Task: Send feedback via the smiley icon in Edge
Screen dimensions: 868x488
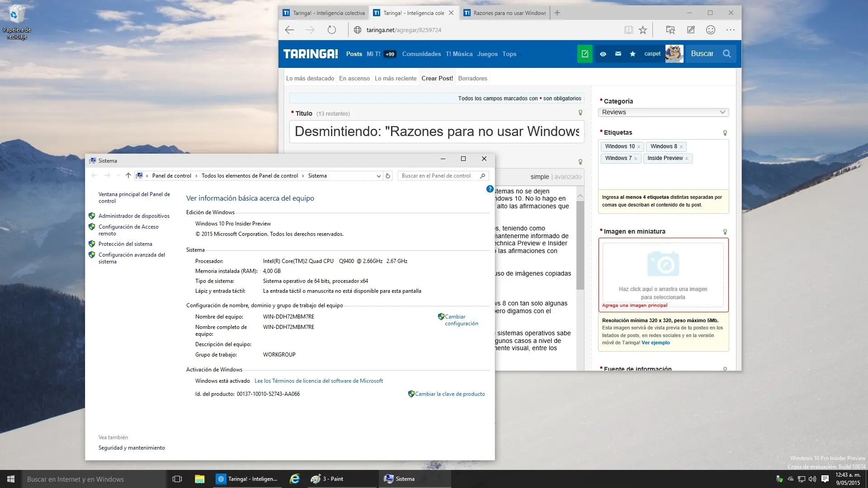Action: click(711, 30)
